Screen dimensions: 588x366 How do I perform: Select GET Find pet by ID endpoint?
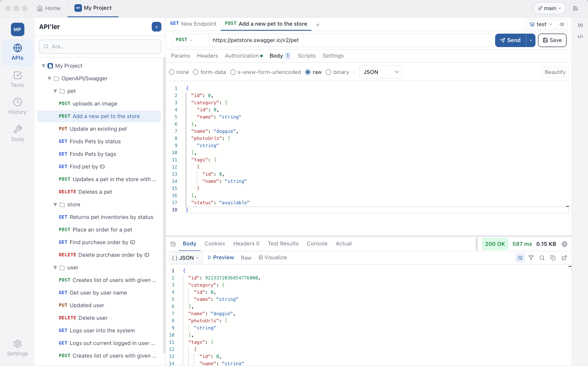click(x=99, y=167)
